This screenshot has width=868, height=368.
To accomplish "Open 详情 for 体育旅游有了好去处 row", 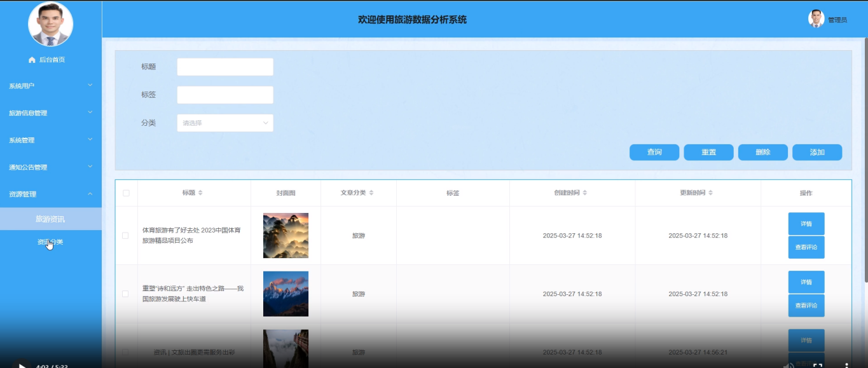I will tap(806, 224).
